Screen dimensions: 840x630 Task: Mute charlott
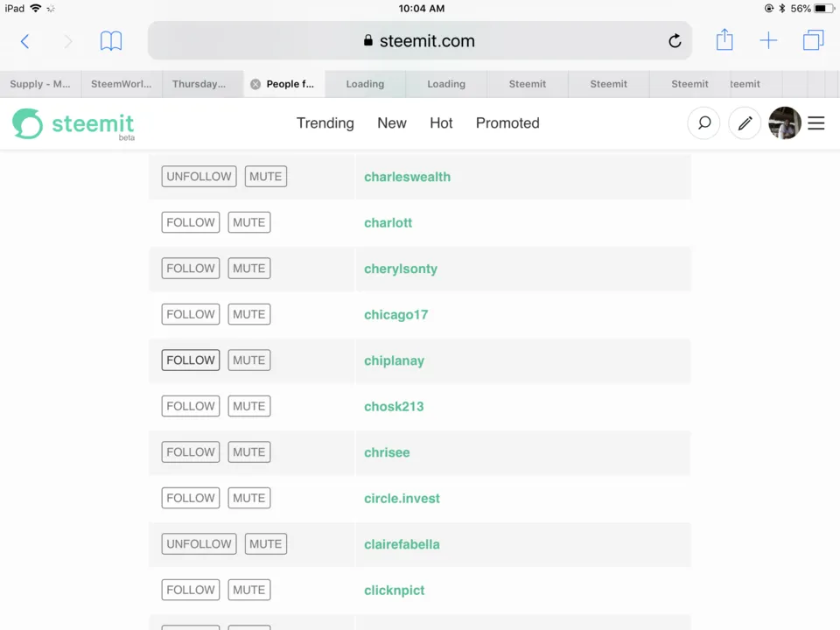click(249, 222)
